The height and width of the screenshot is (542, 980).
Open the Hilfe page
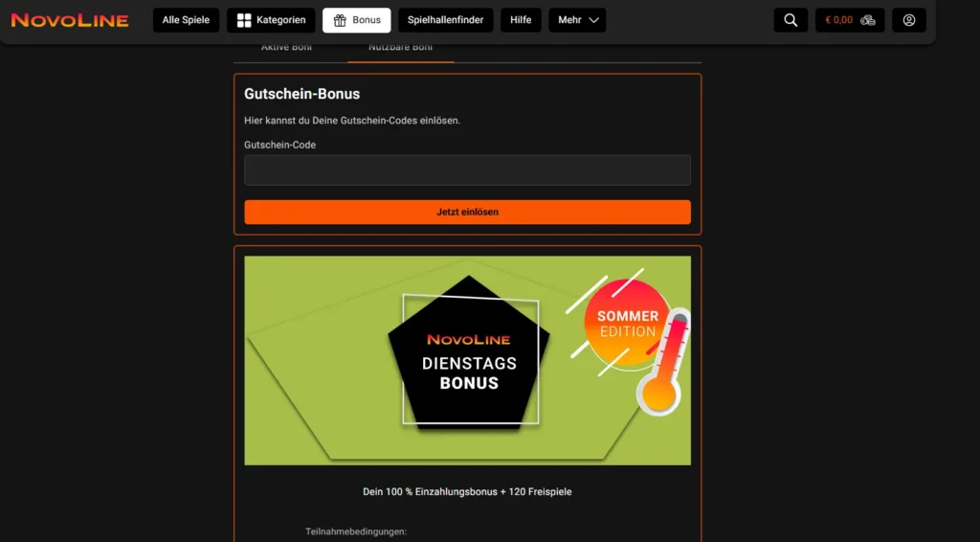tap(521, 20)
